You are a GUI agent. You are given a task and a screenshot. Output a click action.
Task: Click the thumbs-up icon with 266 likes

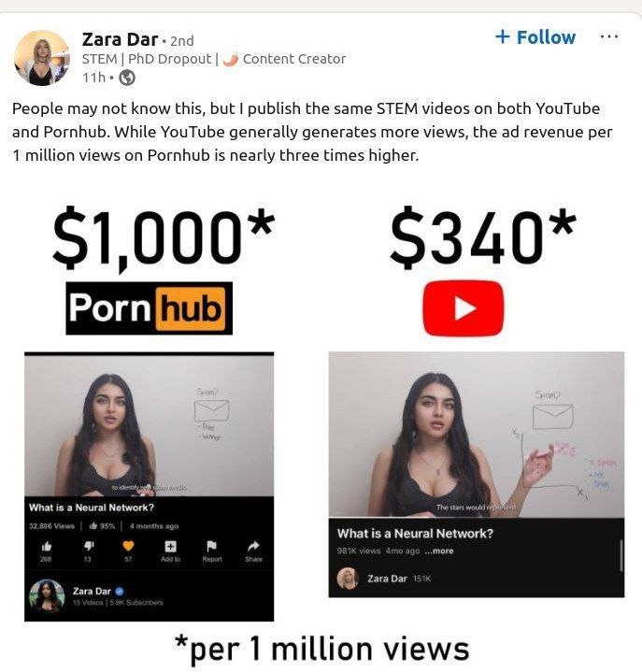point(47,546)
